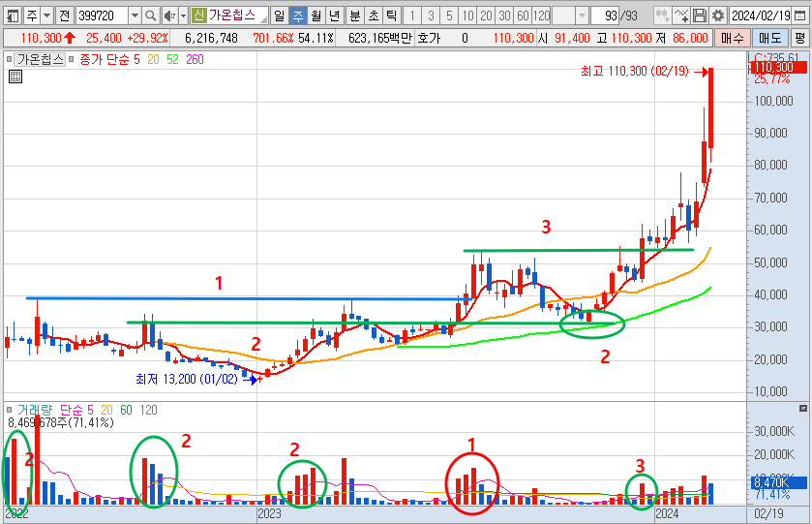This screenshot has height=524, width=812.
Task: Toggle the small box before 거래량
Action: [9, 410]
